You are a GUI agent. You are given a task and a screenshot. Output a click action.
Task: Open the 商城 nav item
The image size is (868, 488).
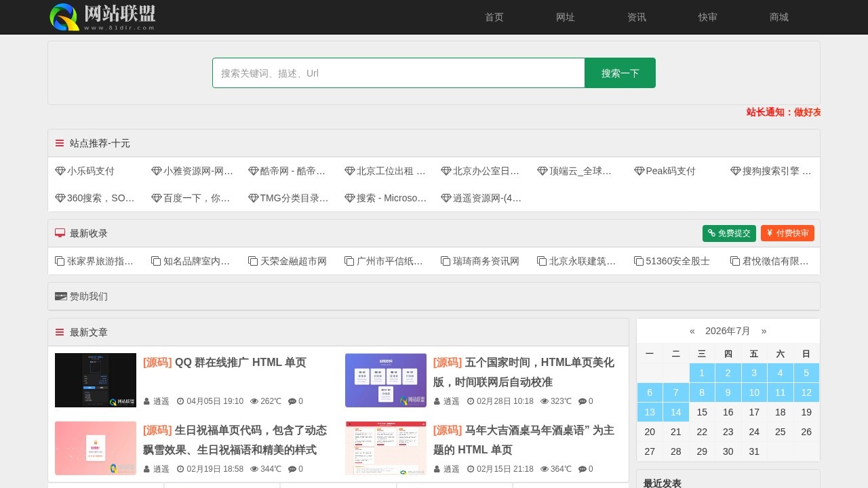(779, 17)
